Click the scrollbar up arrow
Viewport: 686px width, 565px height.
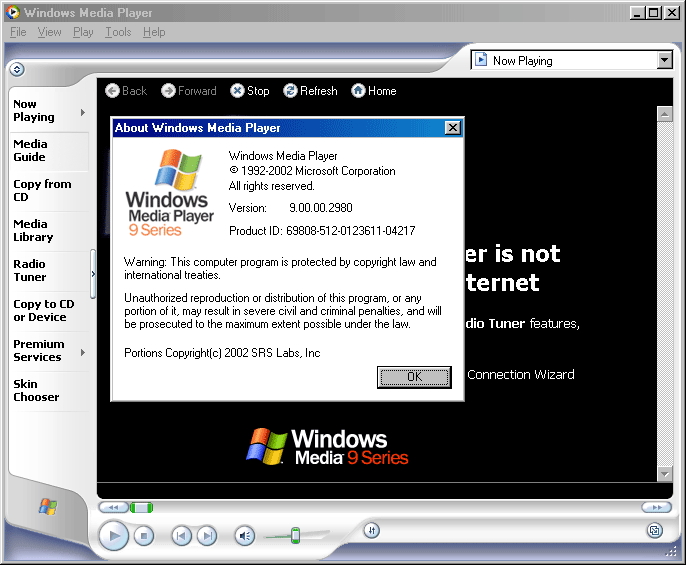click(665, 115)
